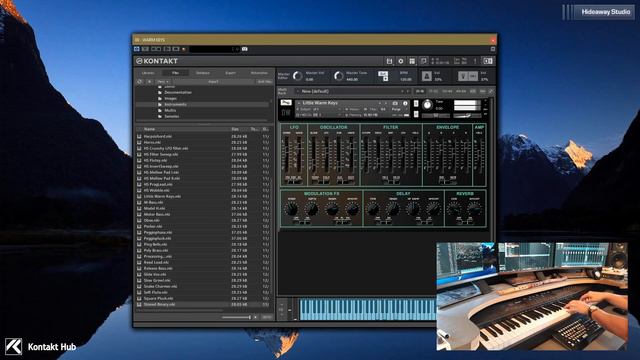The width and height of the screenshot is (640, 360).
Task: Adjust the preview volume slider below file list
Action: [x=237, y=317]
